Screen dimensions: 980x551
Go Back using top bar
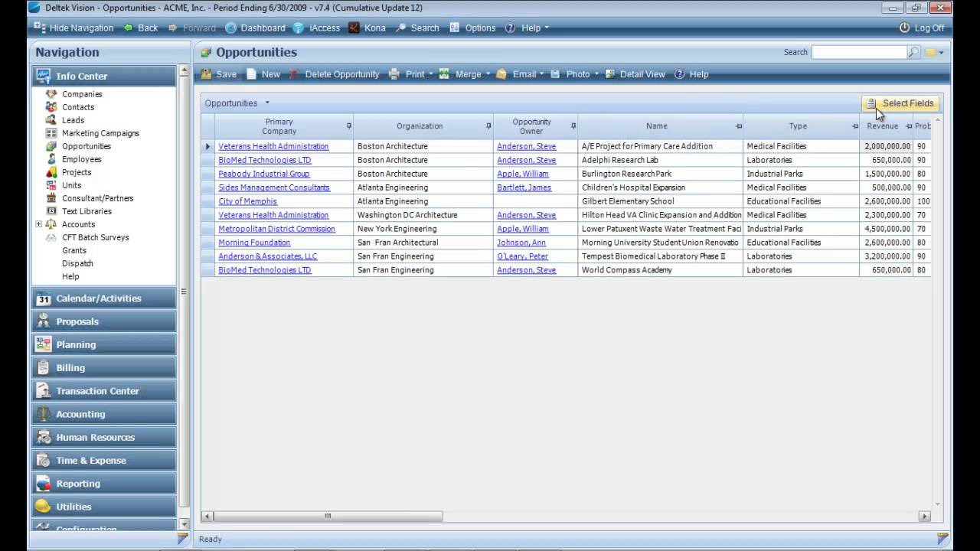(x=141, y=28)
